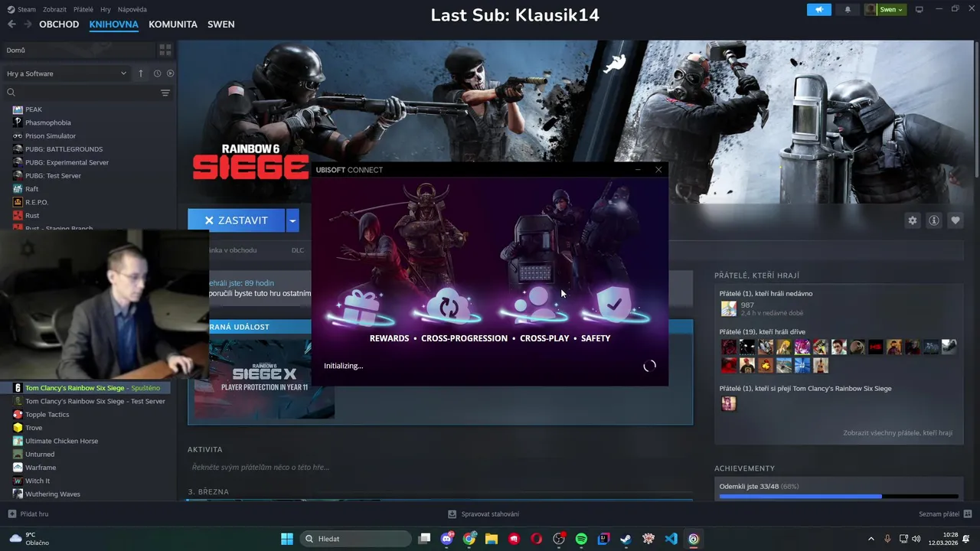Expand the Hry a Software dropdown

(x=67, y=73)
